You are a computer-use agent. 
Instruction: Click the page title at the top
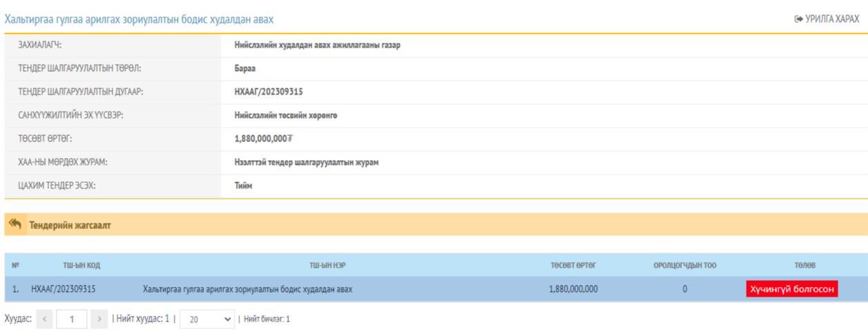click(139, 19)
